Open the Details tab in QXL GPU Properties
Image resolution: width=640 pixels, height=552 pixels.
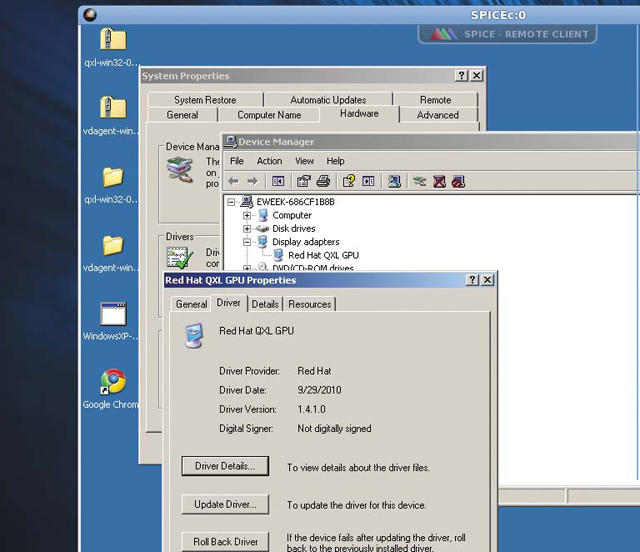point(265,304)
